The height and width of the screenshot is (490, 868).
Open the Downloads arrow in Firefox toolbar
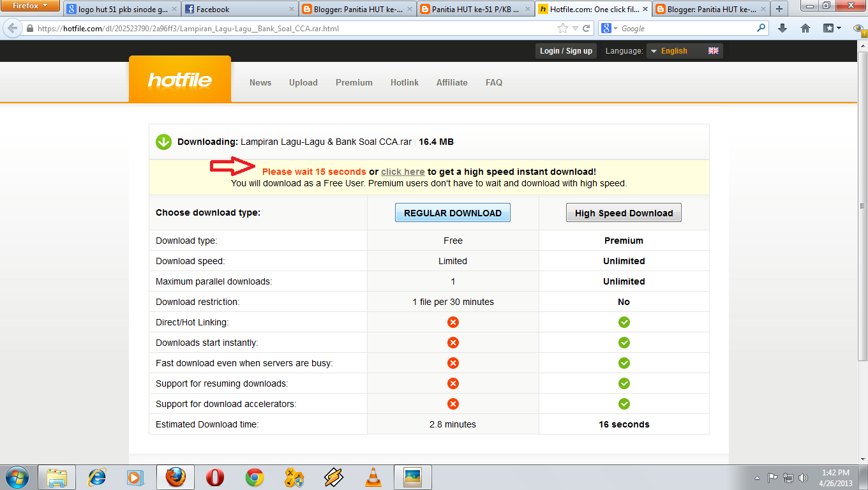(782, 28)
